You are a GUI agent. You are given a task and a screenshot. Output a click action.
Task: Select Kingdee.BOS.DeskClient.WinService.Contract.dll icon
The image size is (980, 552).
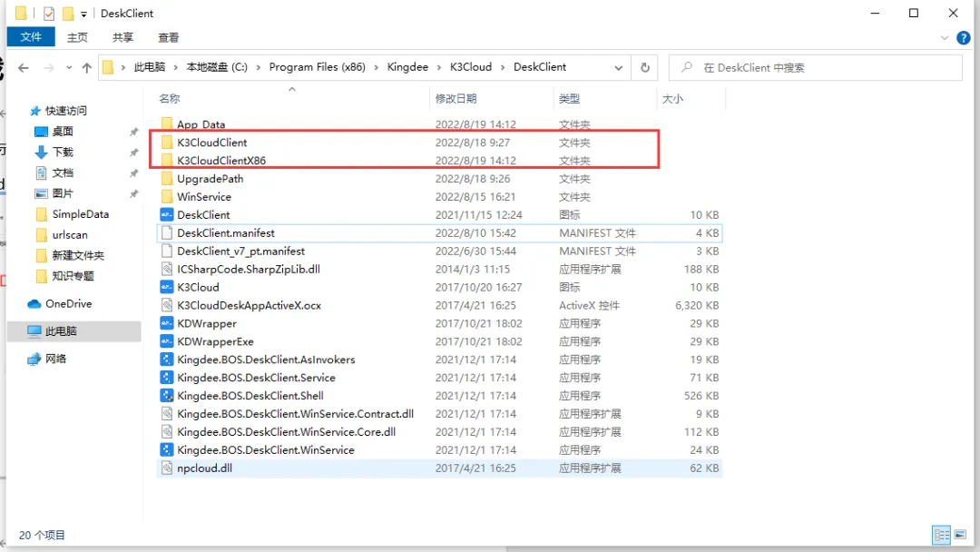click(166, 414)
